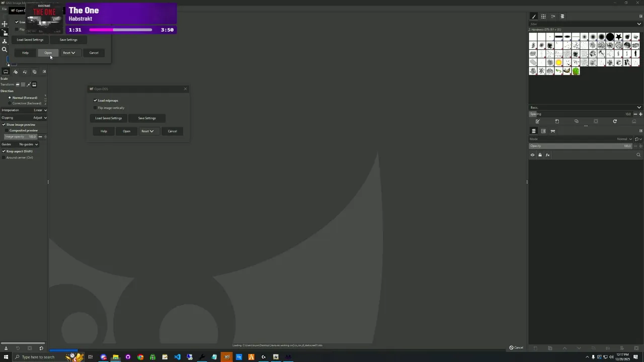Toggle Show image preview checkbox
This screenshot has height=362, width=644.
coord(18,125)
